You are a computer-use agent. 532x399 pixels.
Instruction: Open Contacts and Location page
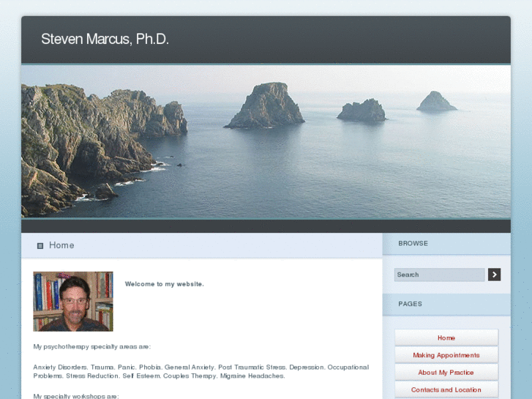coord(446,389)
